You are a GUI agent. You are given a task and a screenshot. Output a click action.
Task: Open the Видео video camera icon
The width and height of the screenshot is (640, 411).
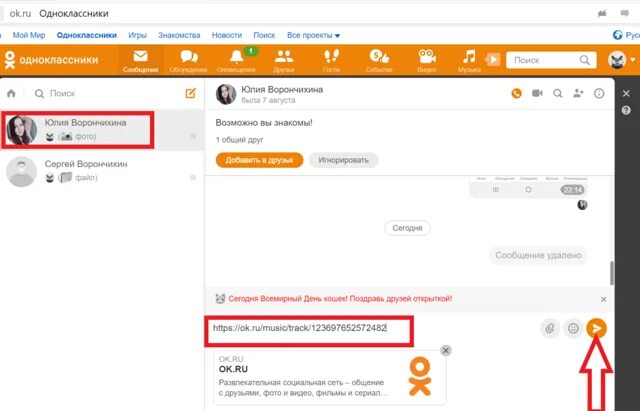coord(427,60)
